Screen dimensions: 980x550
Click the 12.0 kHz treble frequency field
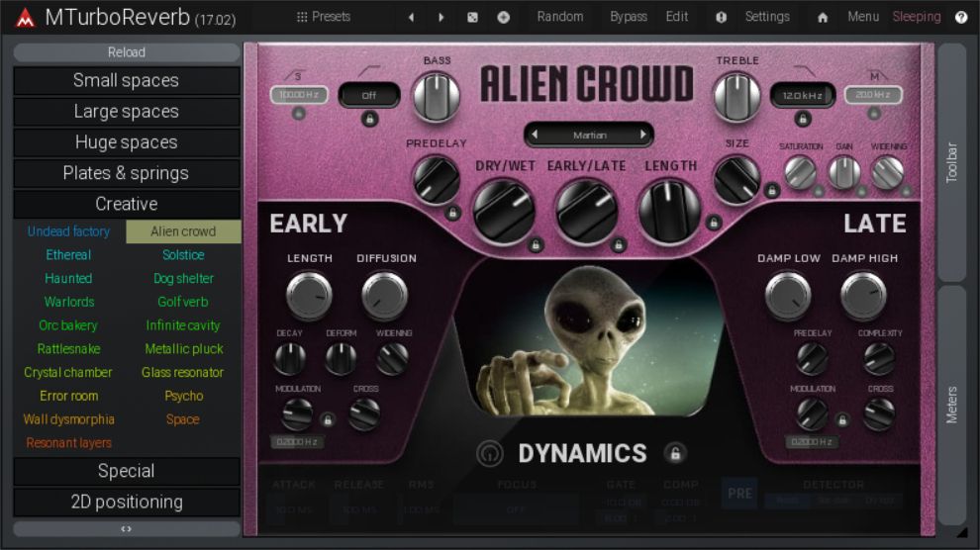click(x=803, y=96)
